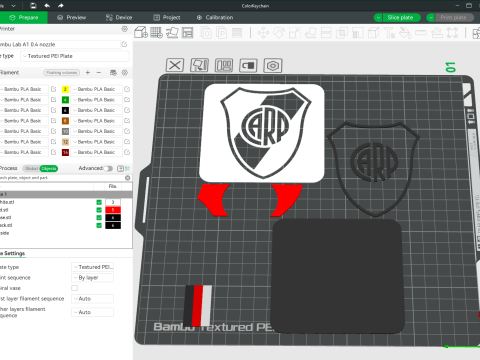Open Printer settings gear icon

point(125,29)
